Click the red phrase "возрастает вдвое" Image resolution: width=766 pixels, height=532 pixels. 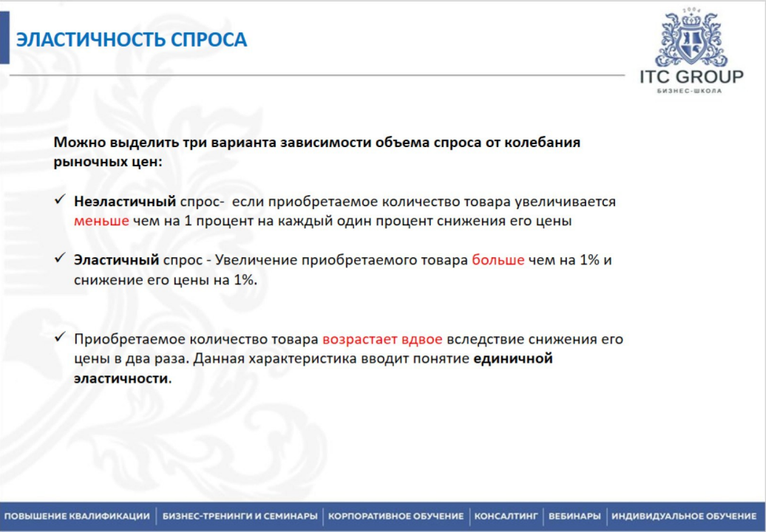coord(382,339)
